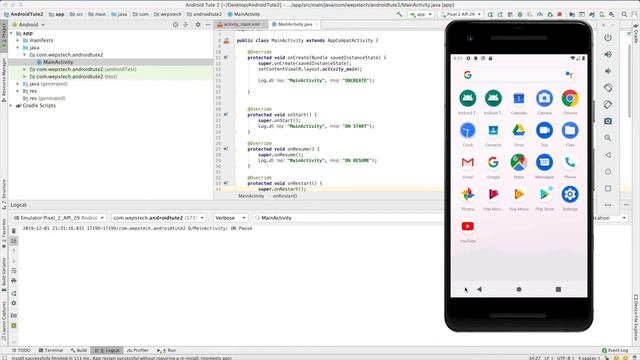Open the Android project view dropdown

29,25
